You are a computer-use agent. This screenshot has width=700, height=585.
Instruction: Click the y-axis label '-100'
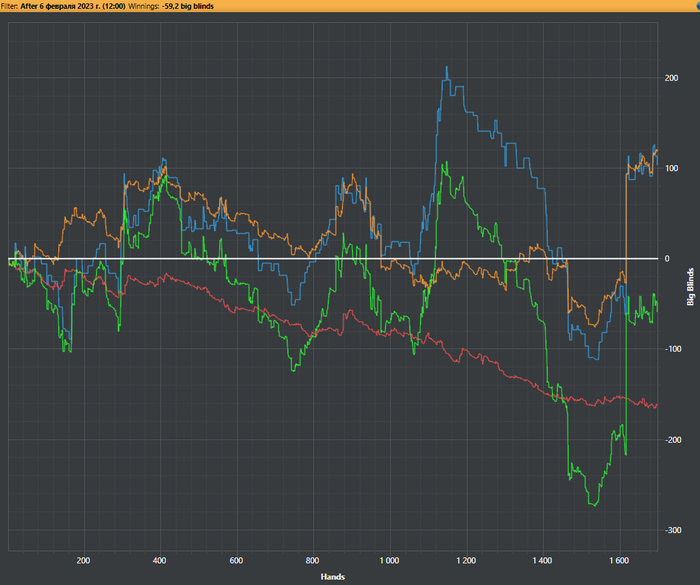671,349
